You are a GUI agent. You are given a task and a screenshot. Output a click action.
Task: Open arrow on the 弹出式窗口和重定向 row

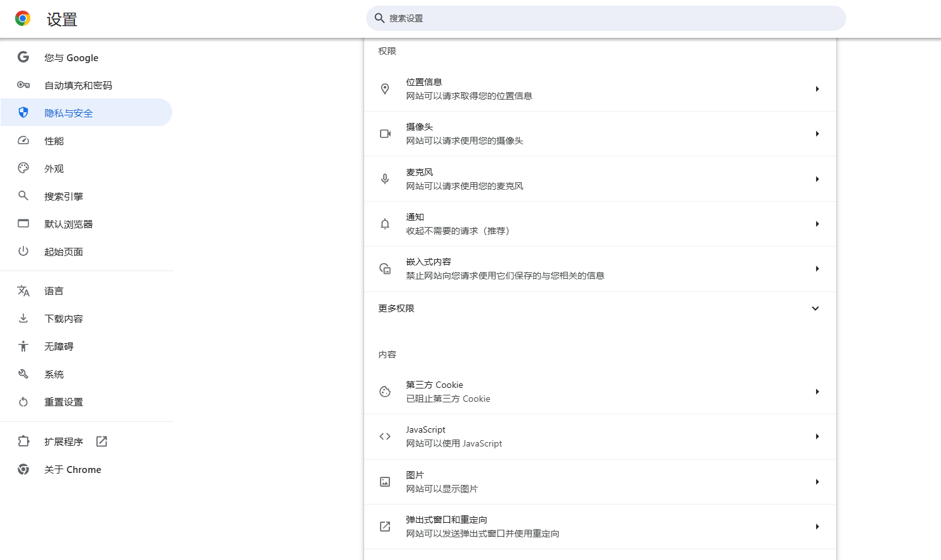tap(817, 527)
